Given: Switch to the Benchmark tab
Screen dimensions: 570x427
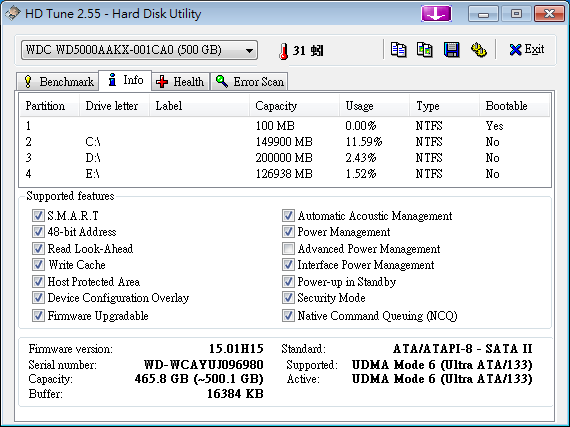Looking at the screenshot, I should tap(58, 81).
